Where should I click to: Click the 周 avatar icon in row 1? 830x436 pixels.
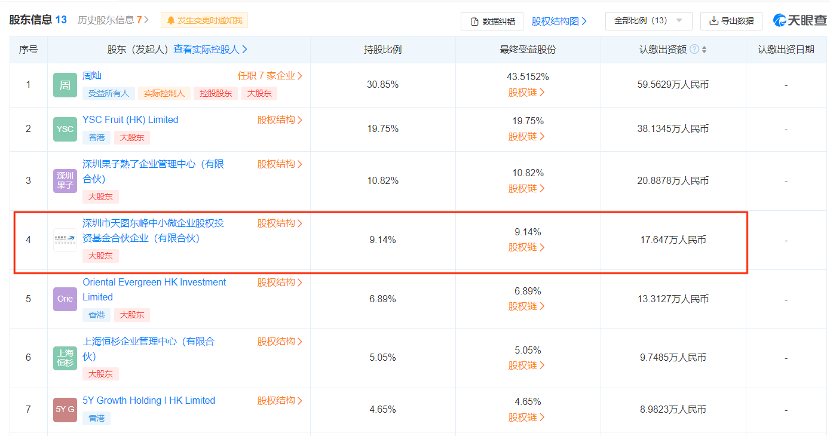pos(64,85)
